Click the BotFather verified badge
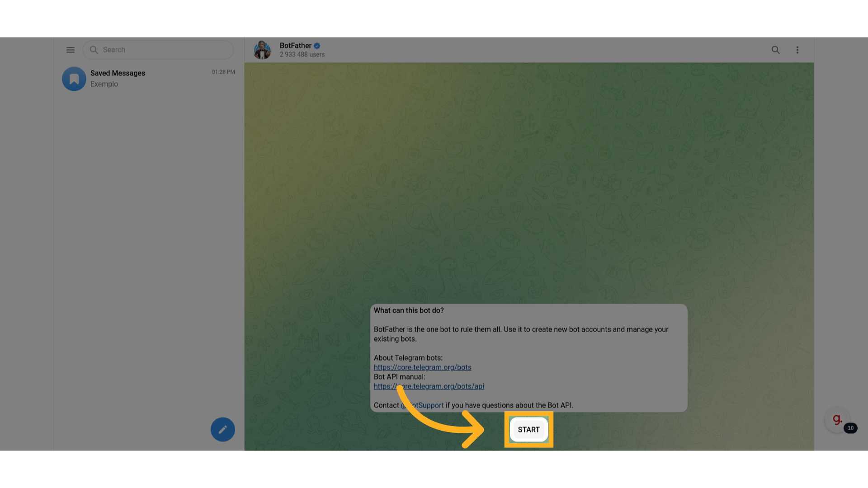Viewport: 868px width, 488px height. click(x=317, y=46)
